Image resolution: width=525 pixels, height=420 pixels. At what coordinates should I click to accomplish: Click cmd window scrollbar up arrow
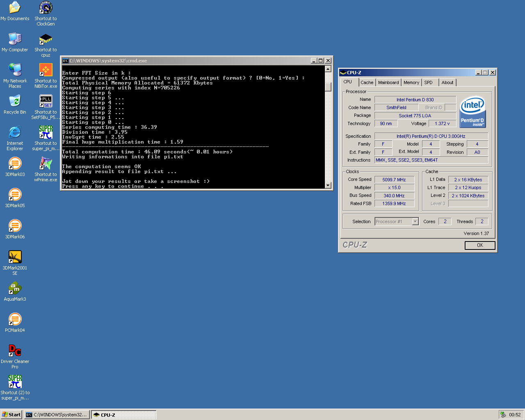point(328,69)
